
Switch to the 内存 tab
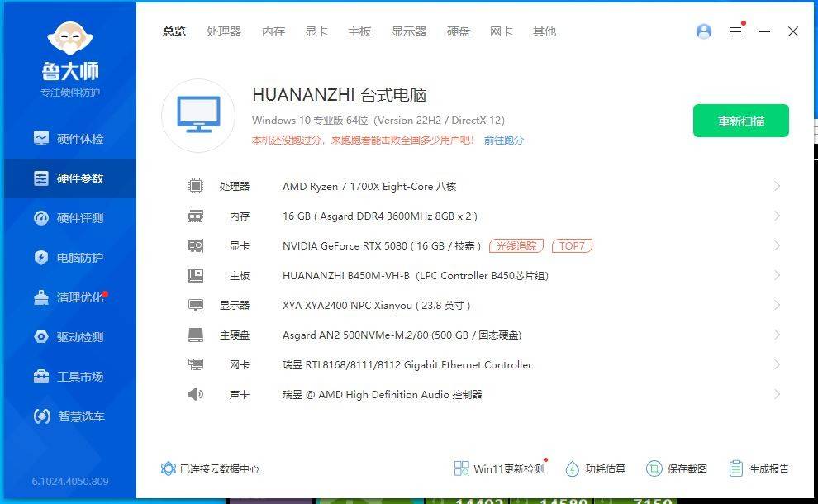pyautogui.click(x=273, y=31)
